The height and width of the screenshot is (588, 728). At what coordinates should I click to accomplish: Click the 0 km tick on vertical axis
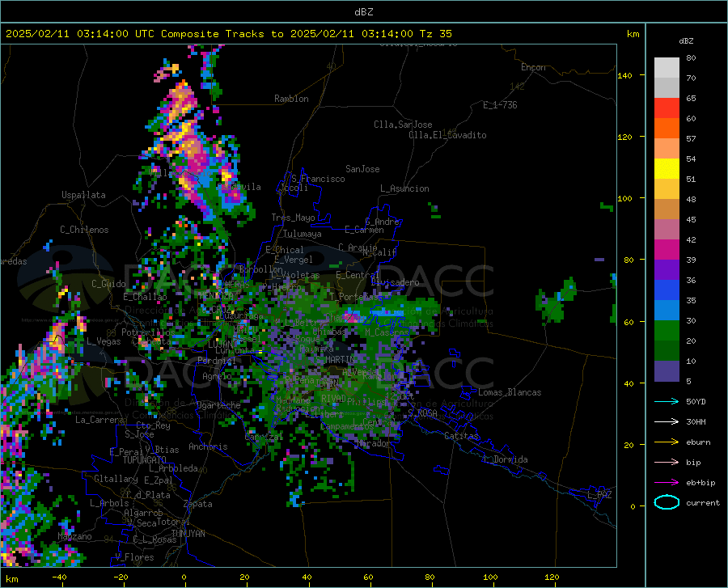[x=633, y=506]
